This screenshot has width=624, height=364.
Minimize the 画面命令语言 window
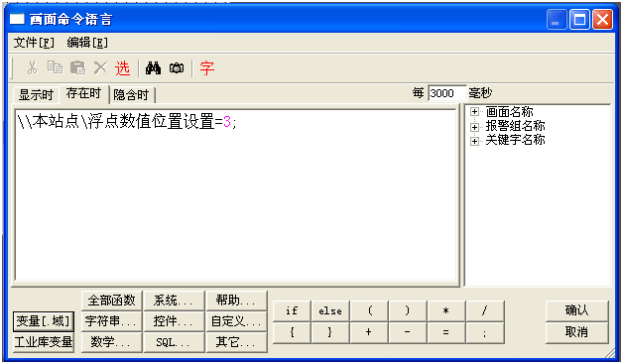pos(557,19)
